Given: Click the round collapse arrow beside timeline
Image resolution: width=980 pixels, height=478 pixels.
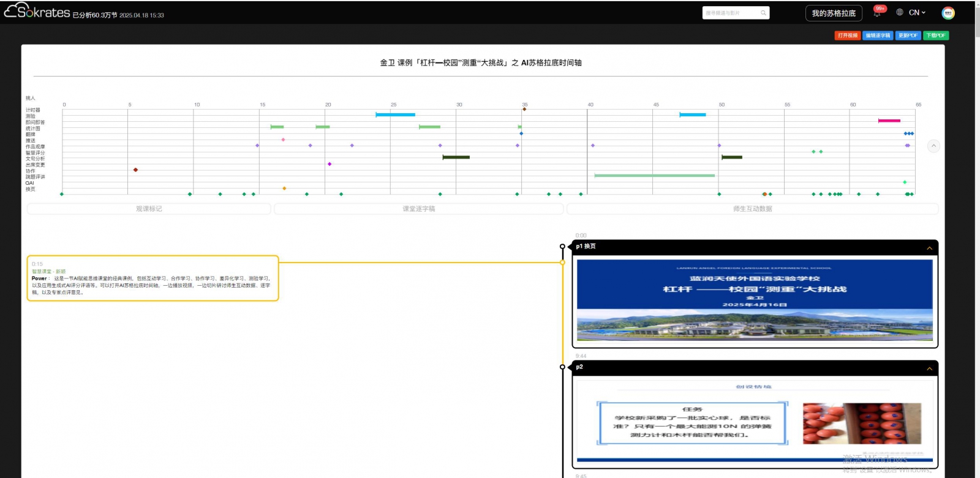Looking at the screenshot, I should click(933, 146).
